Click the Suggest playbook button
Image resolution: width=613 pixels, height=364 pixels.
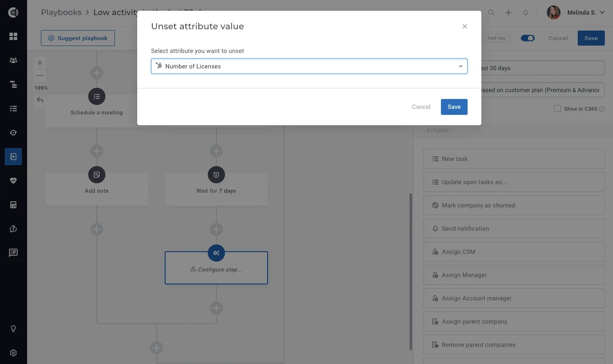coord(78,38)
